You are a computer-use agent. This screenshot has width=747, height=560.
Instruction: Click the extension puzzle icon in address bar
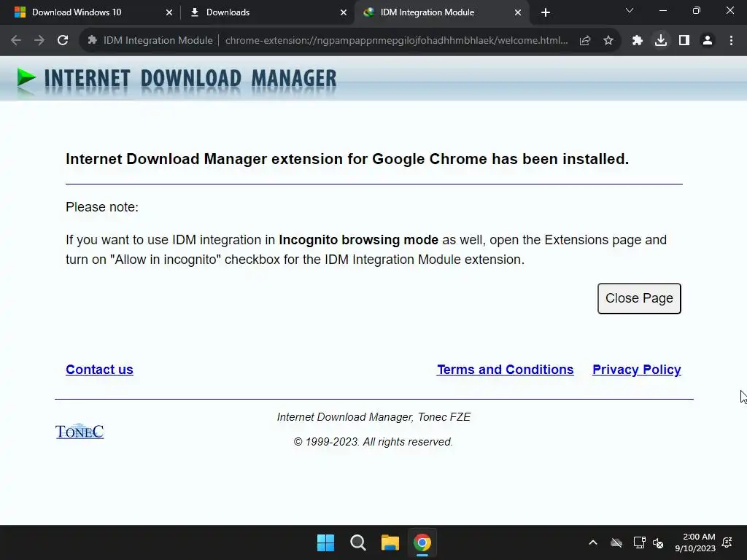coord(92,41)
